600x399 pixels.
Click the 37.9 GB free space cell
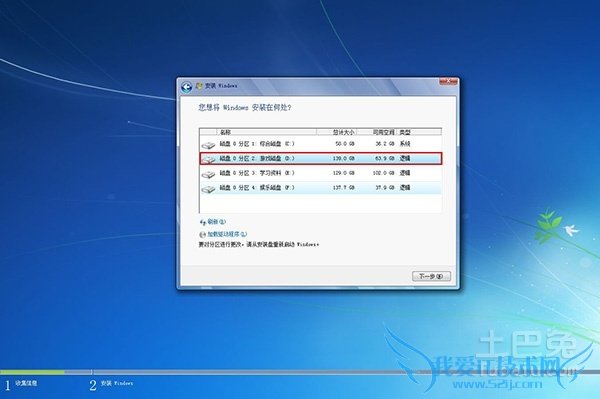pos(385,187)
